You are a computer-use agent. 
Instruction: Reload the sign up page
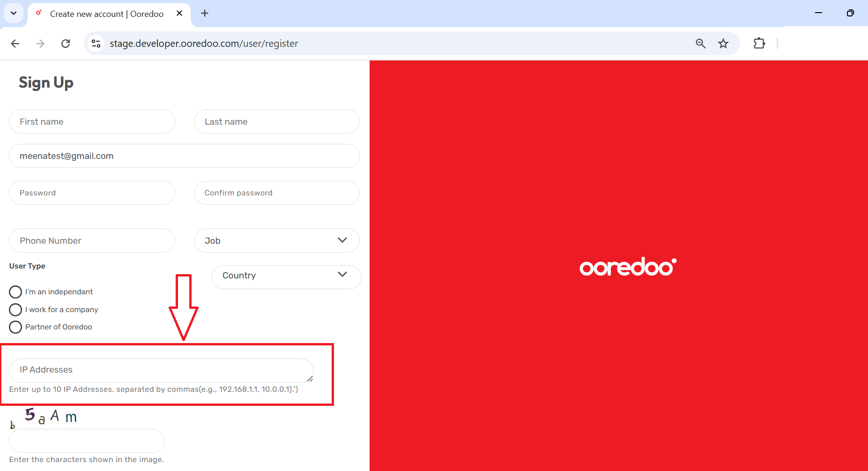66,43
